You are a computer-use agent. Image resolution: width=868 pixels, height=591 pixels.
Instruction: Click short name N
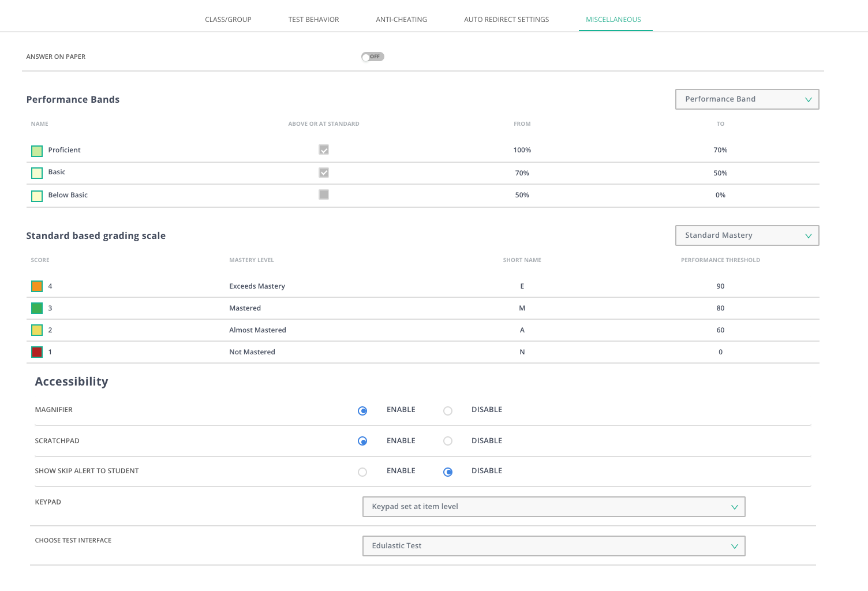pos(522,352)
